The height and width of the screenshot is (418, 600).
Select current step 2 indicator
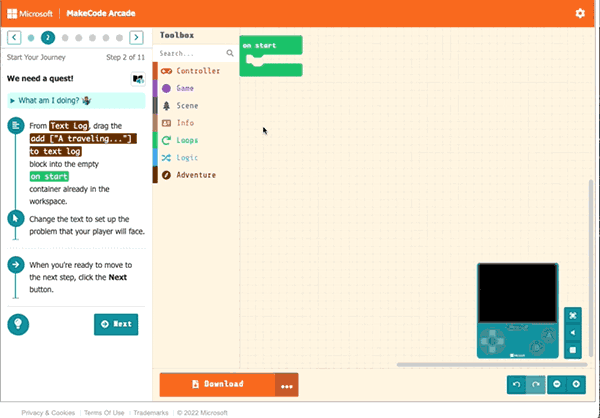coord(48,38)
